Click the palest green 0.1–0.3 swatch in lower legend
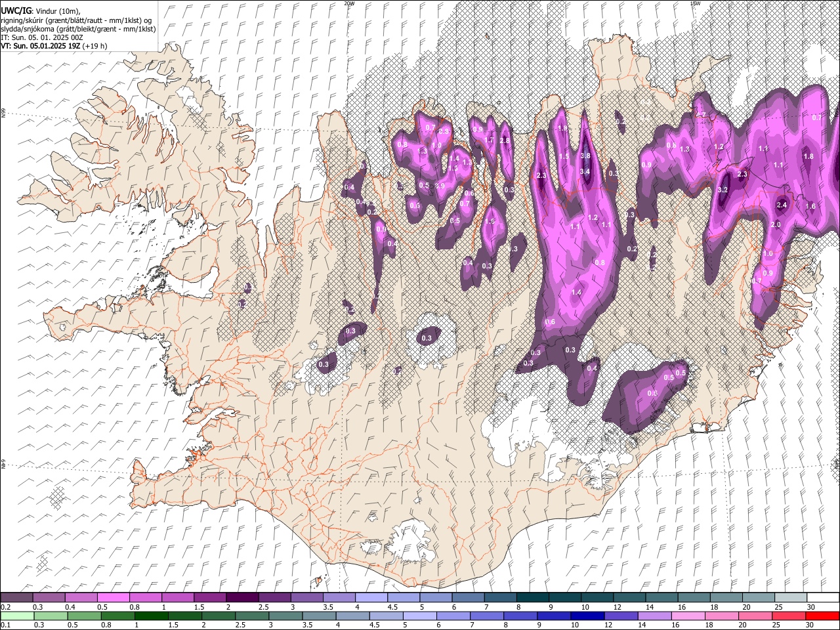The height and width of the screenshot is (630, 840). pos(17,616)
